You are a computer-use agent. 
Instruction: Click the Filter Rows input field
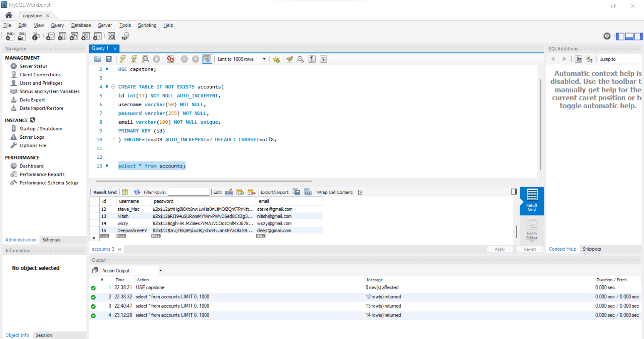click(189, 192)
